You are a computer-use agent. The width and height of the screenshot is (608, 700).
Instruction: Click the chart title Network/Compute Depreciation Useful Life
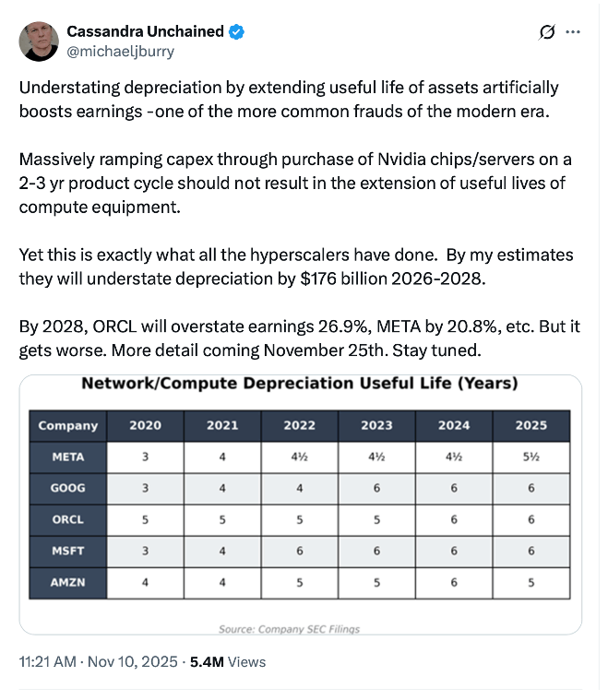(300, 383)
